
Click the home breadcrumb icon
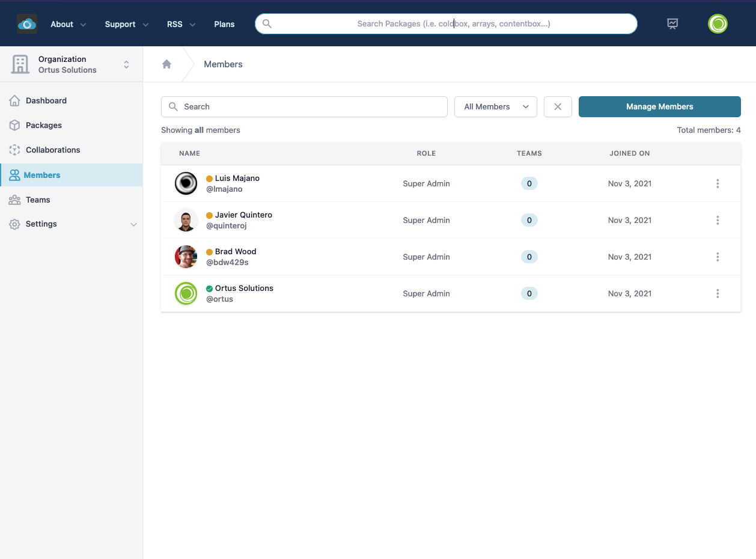[166, 64]
